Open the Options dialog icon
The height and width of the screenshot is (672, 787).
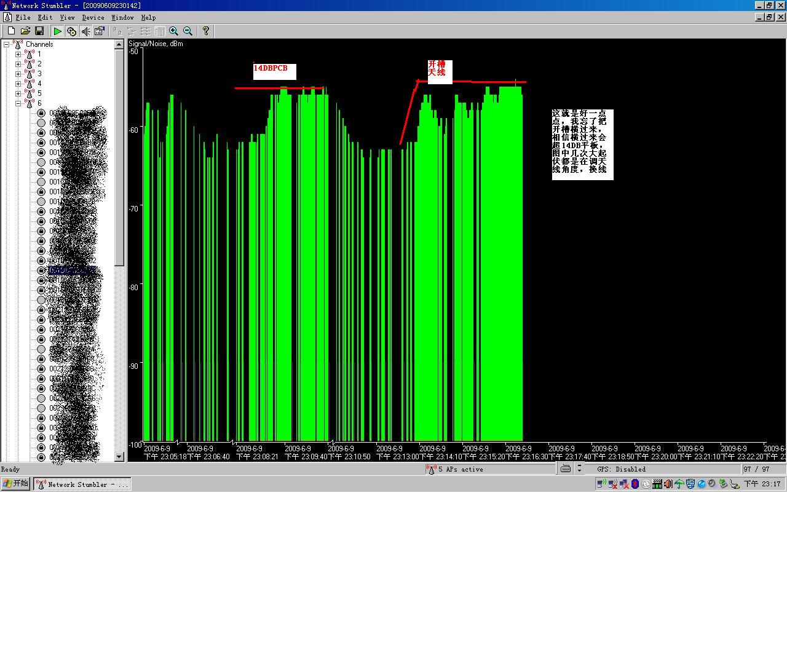click(x=100, y=31)
